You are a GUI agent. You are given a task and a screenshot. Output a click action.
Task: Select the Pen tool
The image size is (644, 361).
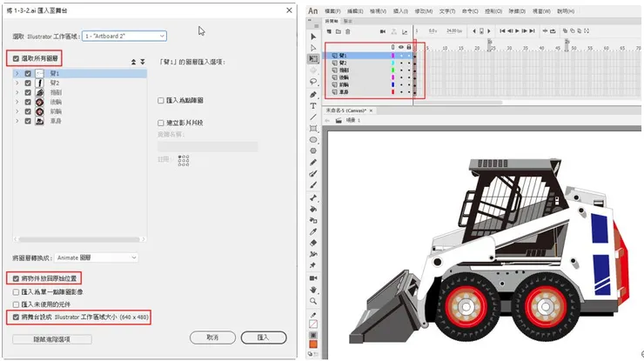(313, 95)
